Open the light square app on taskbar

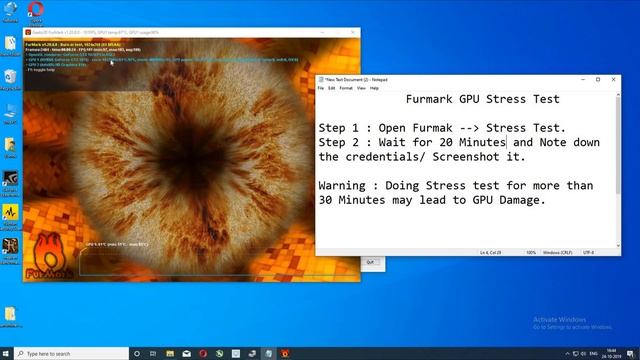(x=236, y=353)
